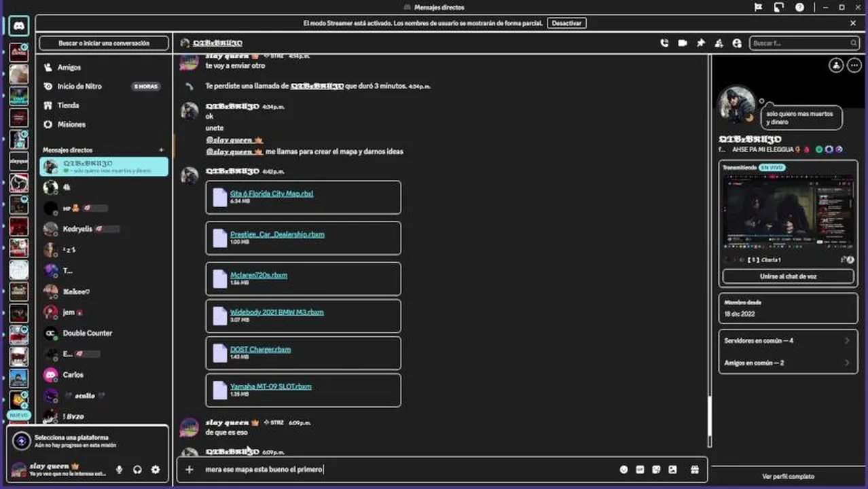This screenshot has width=868, height=489.
Task: Send a Nitro gift
Action: [x=694, y=469]
